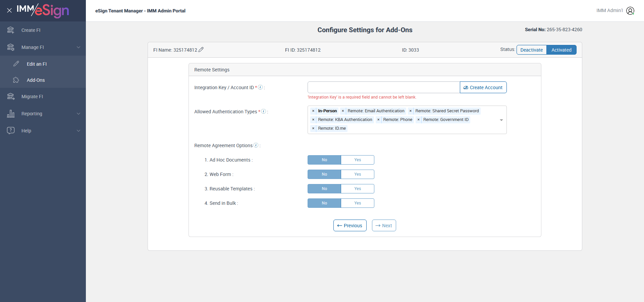Screen dimensions: 644x302
Task: Click the IMM eSign logo
Action: [x=43, y=10]
